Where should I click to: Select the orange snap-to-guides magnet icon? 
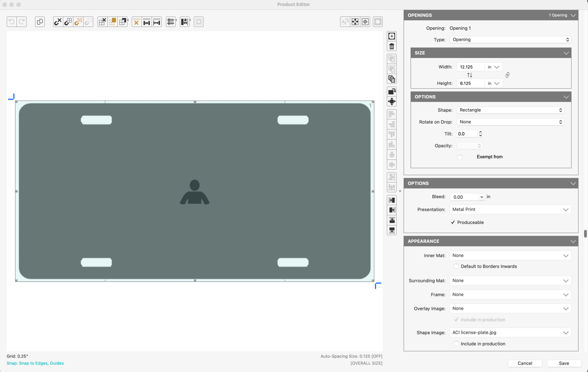coord(78,22)
